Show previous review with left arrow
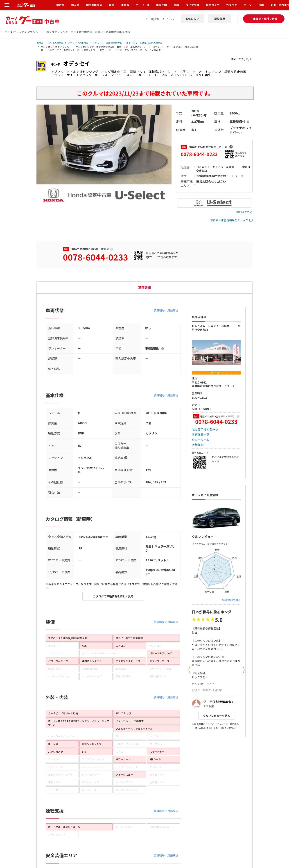Image resolution: width=289 pixels, height=868 pixels. click(190, 669)
